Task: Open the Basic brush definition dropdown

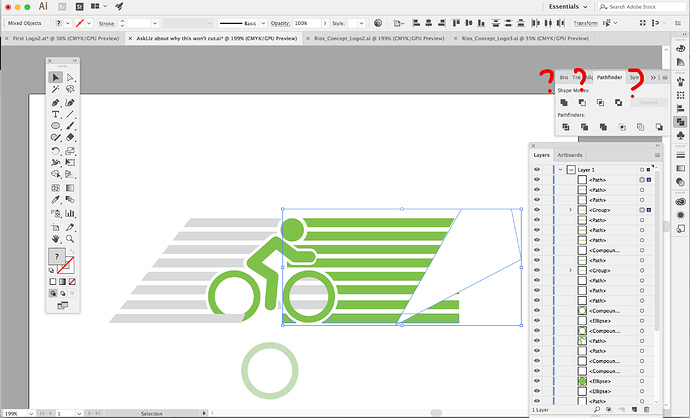Action: [263, 23]
